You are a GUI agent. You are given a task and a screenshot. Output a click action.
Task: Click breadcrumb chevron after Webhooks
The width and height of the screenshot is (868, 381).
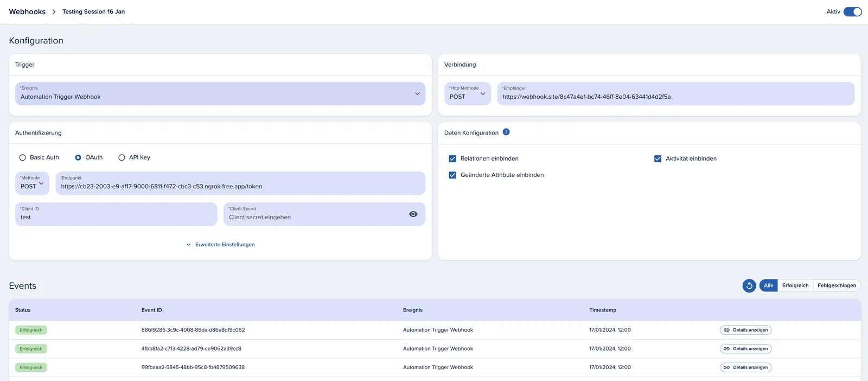click(x=54, y=12)
